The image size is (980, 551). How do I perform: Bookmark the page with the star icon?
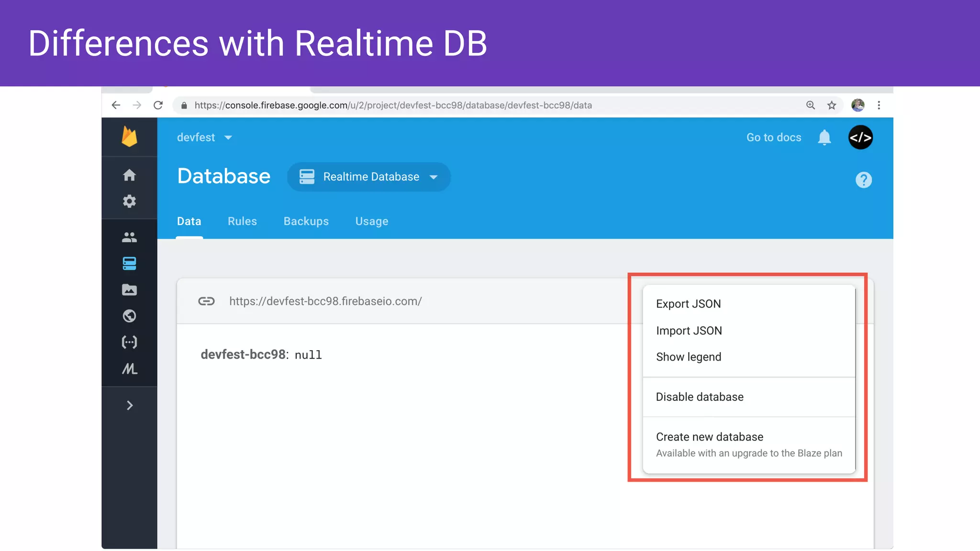[832, 105]
